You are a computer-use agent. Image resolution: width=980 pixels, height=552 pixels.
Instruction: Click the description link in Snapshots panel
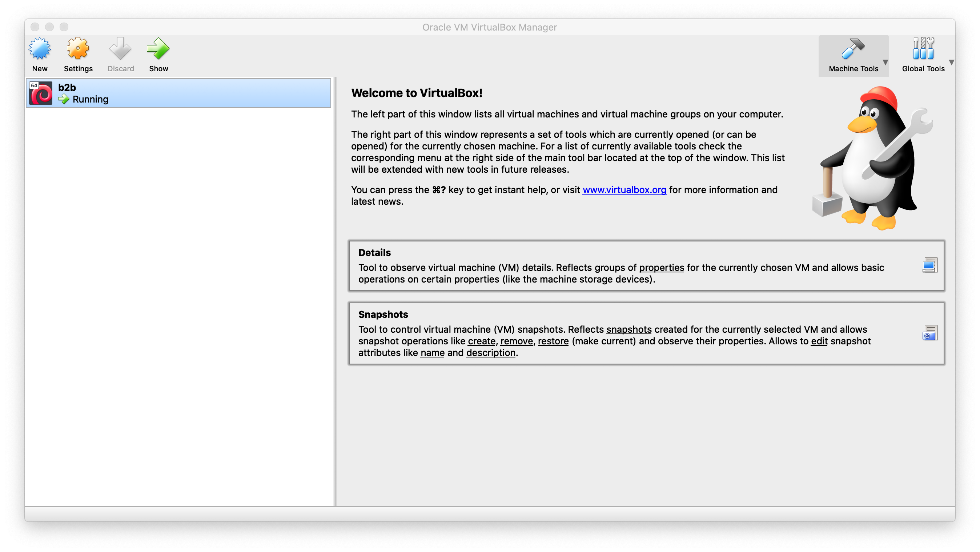[x=491, y=352]
